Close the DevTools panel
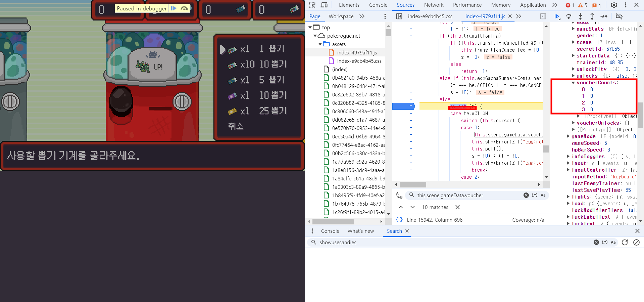Viewport: 644px width, 302px height. tap(636, 5)
